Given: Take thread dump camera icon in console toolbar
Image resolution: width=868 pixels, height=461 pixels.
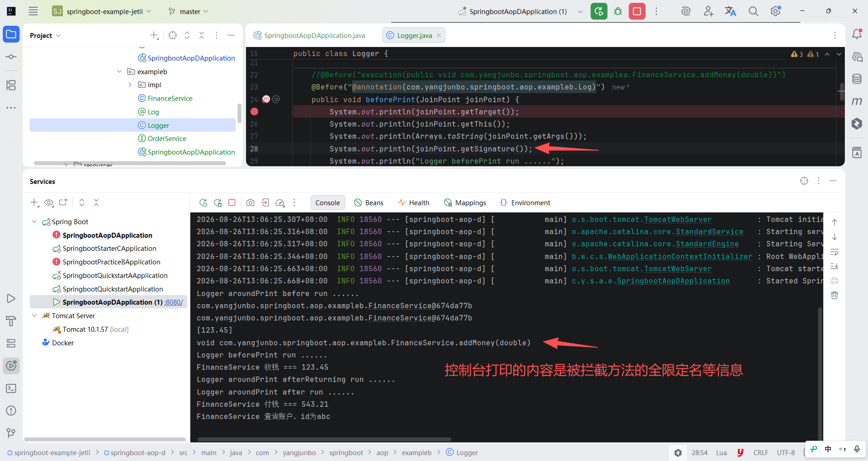Looking at the screenshot, I should coord(250,202).
